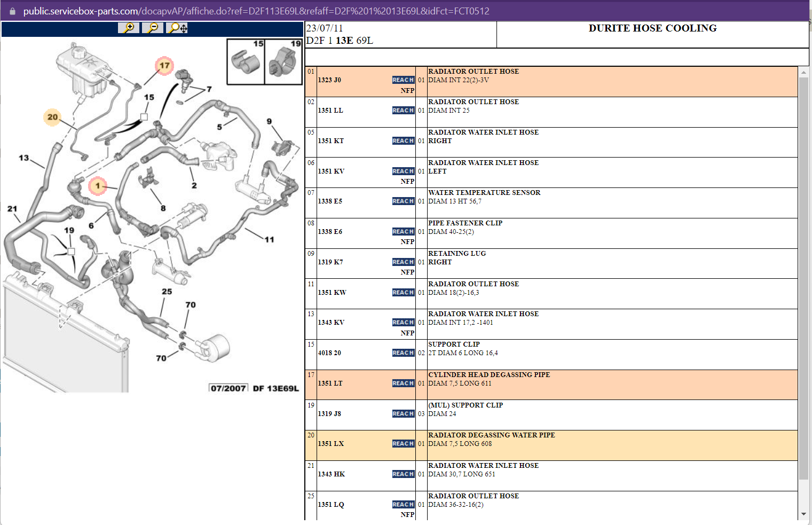Viewport: 812px width, 525px height.
Task: Click the page URL in the address bar
Action: pos(256,11)
